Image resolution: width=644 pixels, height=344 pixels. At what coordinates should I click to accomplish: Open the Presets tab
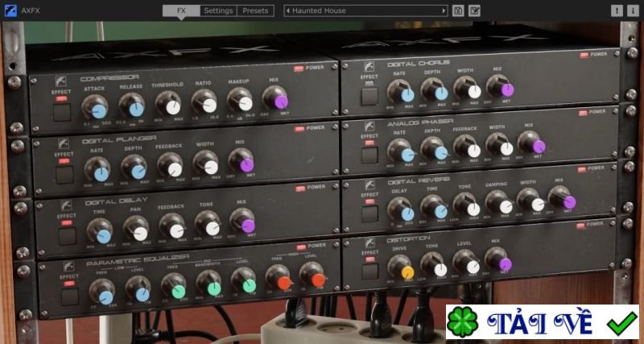pos(255,10)
